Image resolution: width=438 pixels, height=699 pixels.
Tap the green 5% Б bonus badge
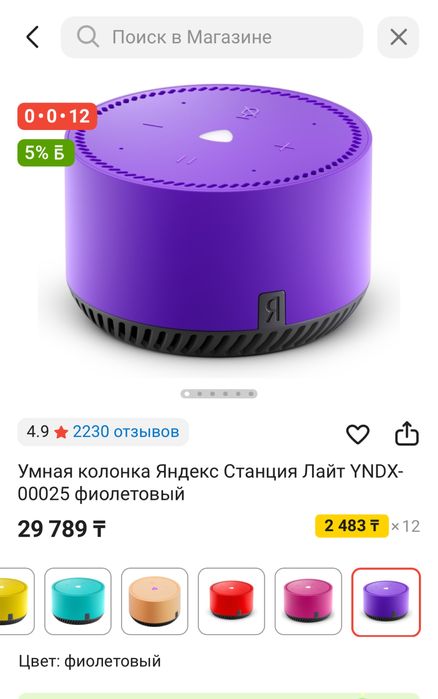point(45,152)
